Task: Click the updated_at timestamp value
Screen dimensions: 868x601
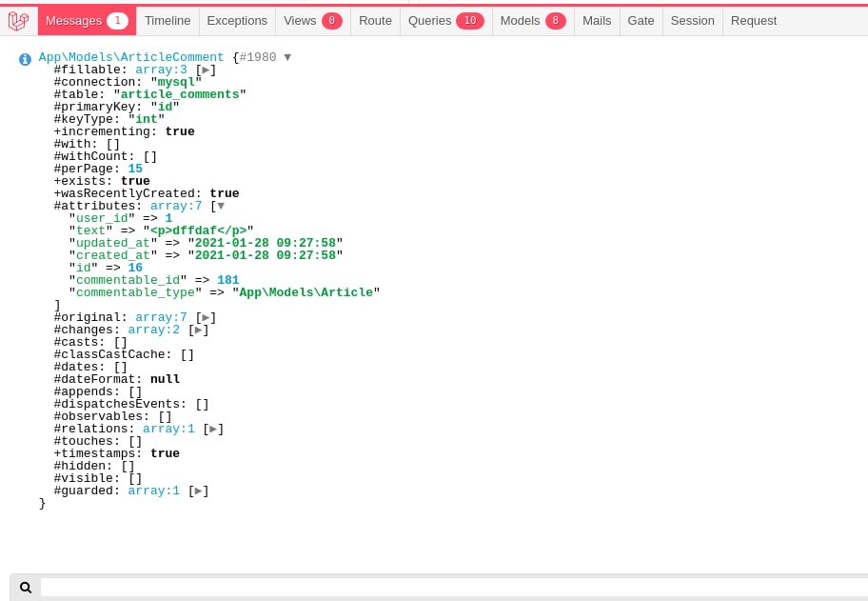Action: click(266, 243)
